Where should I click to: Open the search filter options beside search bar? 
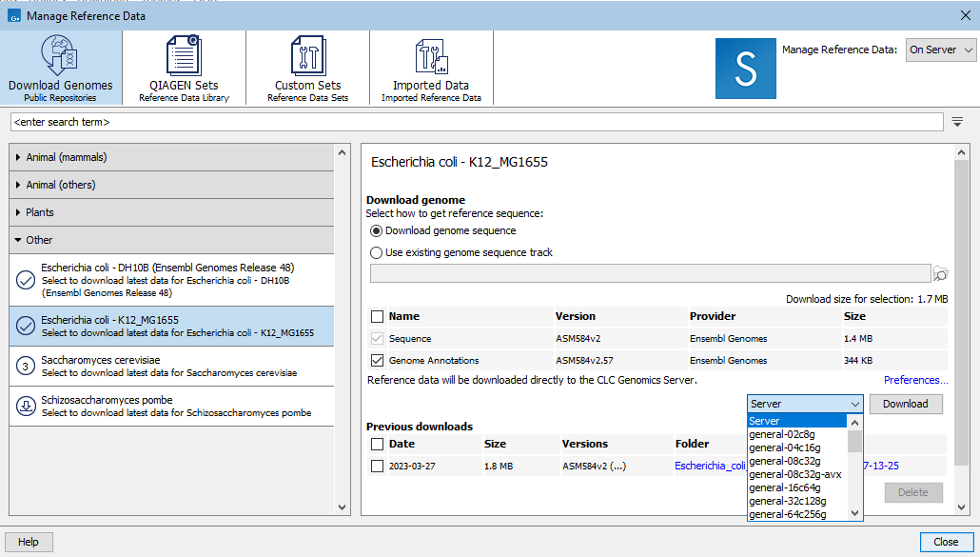pyautogui.click(x=957, y=122)
